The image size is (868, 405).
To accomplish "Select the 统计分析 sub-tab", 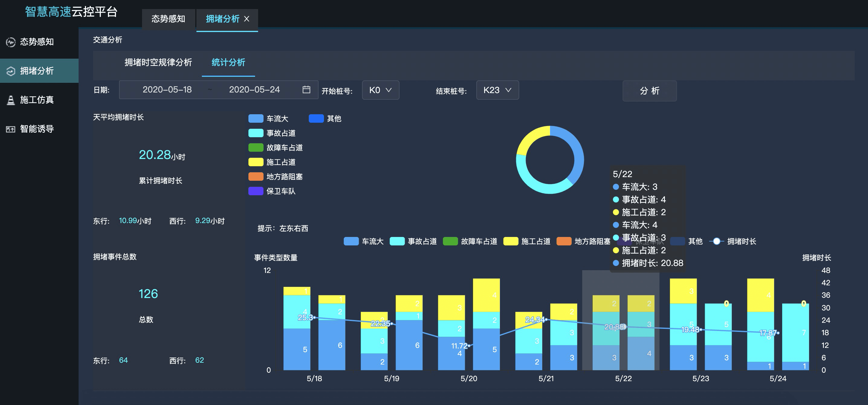I will point(228,63).
